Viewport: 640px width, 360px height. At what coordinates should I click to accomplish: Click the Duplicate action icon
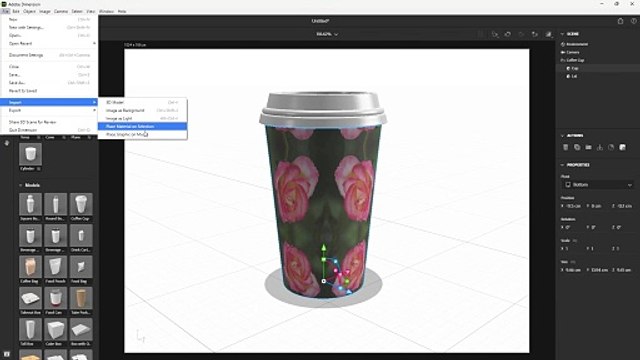click(577, 147)
